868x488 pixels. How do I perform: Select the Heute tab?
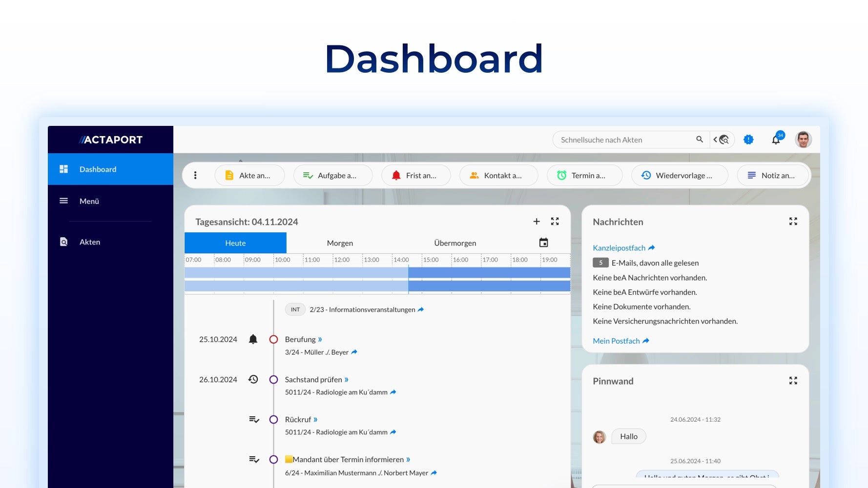pos(235,243)
